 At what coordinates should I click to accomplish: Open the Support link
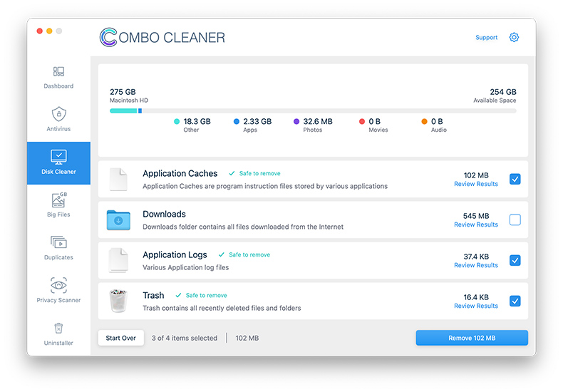tap(487, 37)
